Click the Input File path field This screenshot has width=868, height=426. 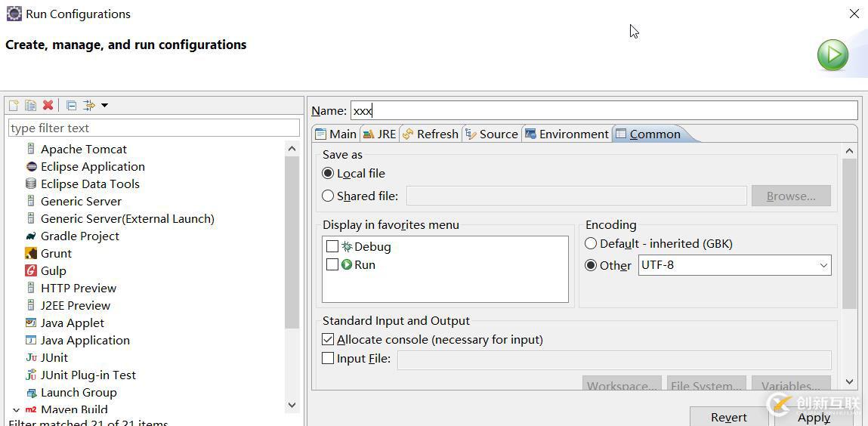point(614,360)
